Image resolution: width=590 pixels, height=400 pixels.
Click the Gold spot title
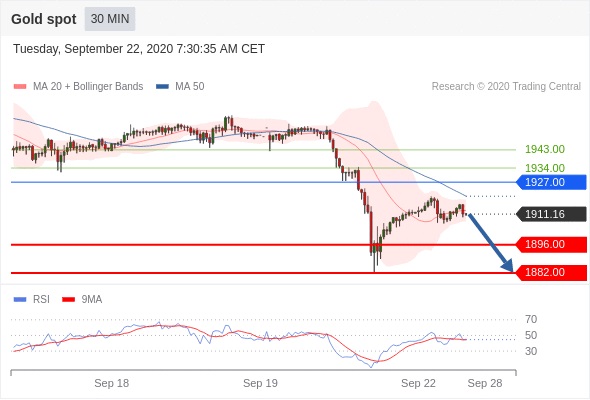[x=44, y=19]
